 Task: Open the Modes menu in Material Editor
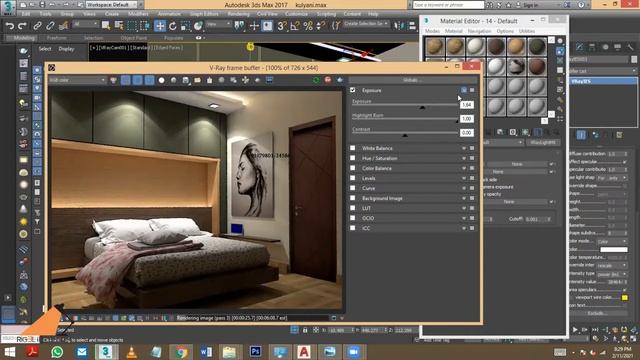click(432, 31)
